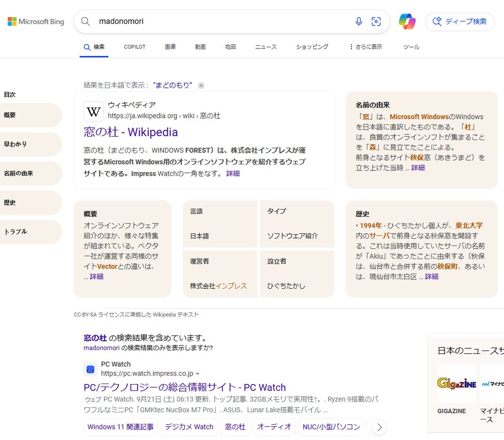Jump to 名前の由来 in table of contents
The height and width of the screenshot is (440, 504).
point(30,173)
